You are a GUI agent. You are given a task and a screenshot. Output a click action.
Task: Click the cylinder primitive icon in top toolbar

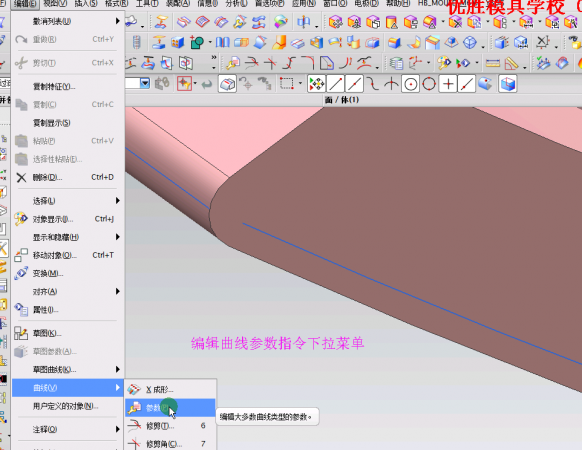[x=392, y=22]
